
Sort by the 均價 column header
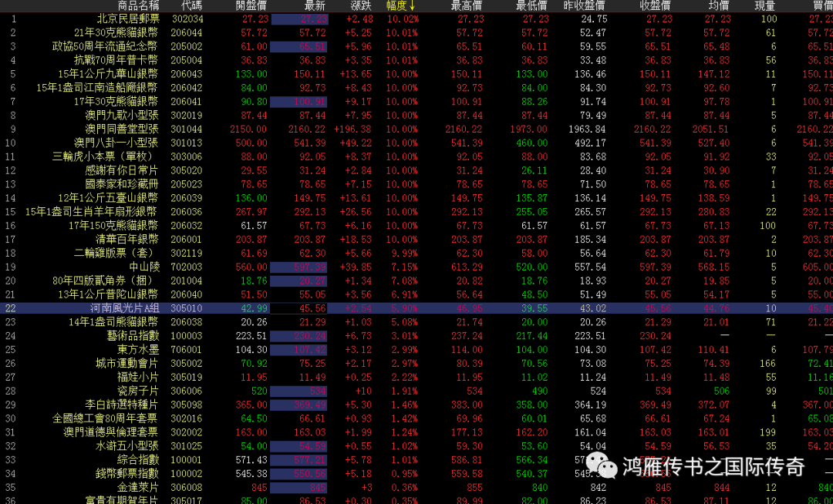click(718, 6)
